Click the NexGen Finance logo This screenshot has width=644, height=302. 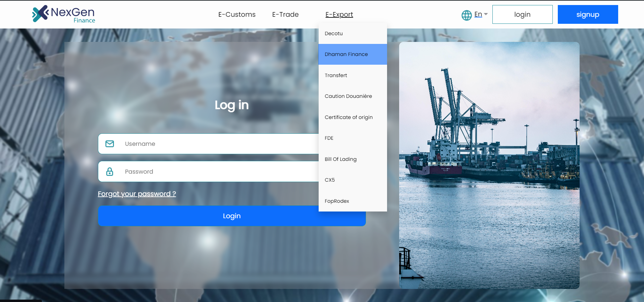point(63,14)
